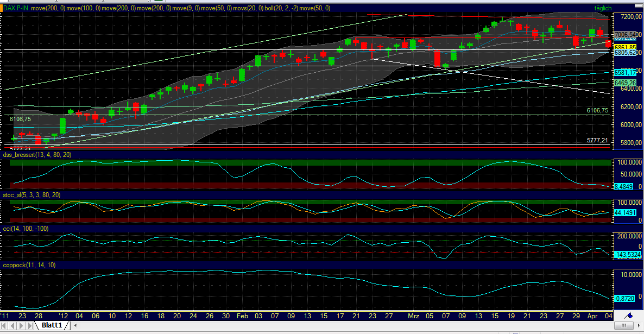Click the arrow beside the Blatt1 tab
The width and height of the screenshot is (644, 334).
[x=75, y=325]
